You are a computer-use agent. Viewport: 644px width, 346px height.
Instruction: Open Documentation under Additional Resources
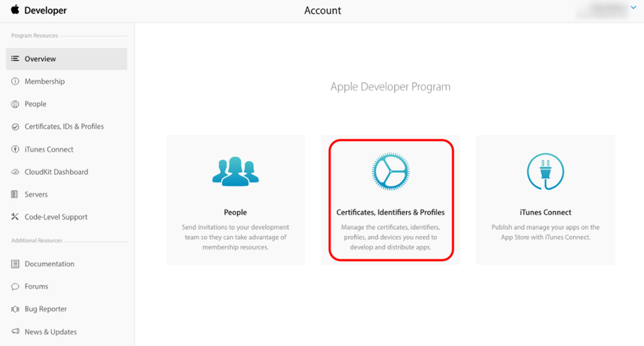click(49, 264)
